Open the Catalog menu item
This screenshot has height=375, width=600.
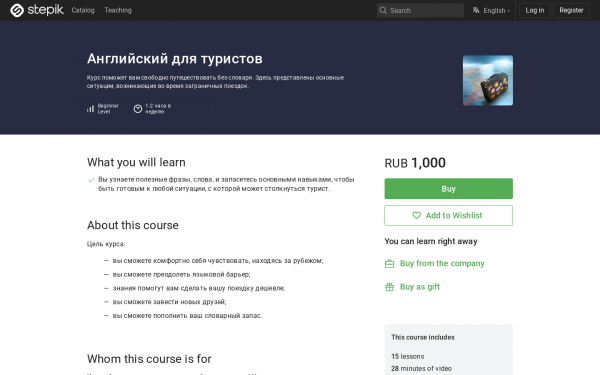tap(83, 10)
